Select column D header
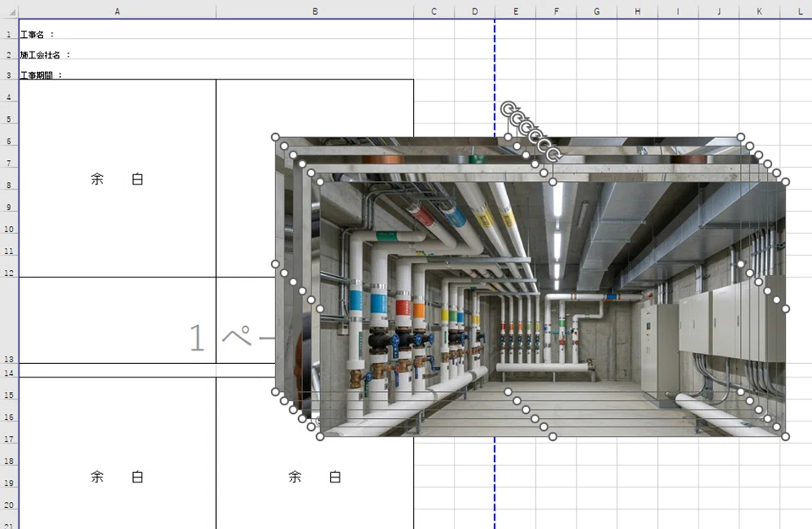This screenshot has width=812, height=529. 475,11
